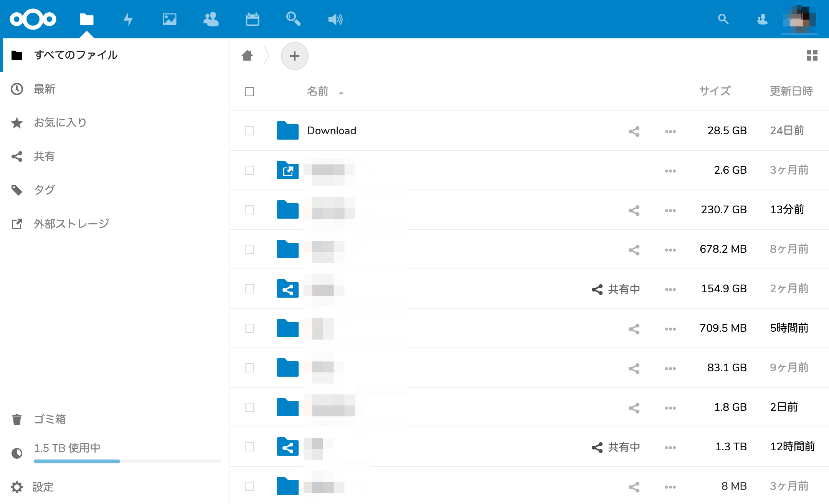Reverse sorting by clicking the 名前 arrow
The width and height of the screenshot is (829, 504).
(341, 92)
